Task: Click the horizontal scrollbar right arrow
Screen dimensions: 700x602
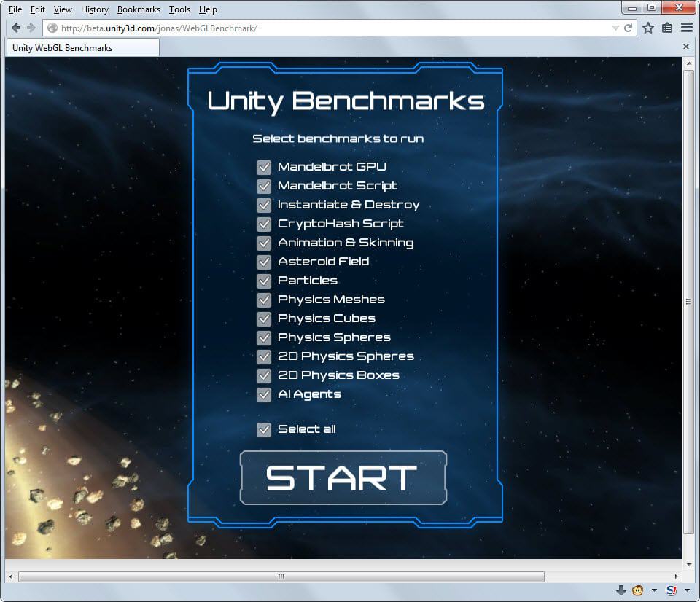Action: point(676,576)
